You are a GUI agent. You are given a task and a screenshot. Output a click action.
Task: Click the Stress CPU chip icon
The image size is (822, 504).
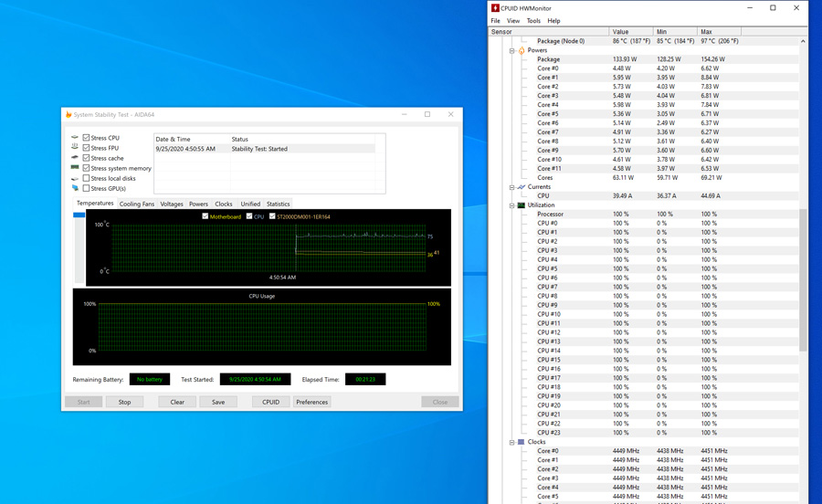75,137
